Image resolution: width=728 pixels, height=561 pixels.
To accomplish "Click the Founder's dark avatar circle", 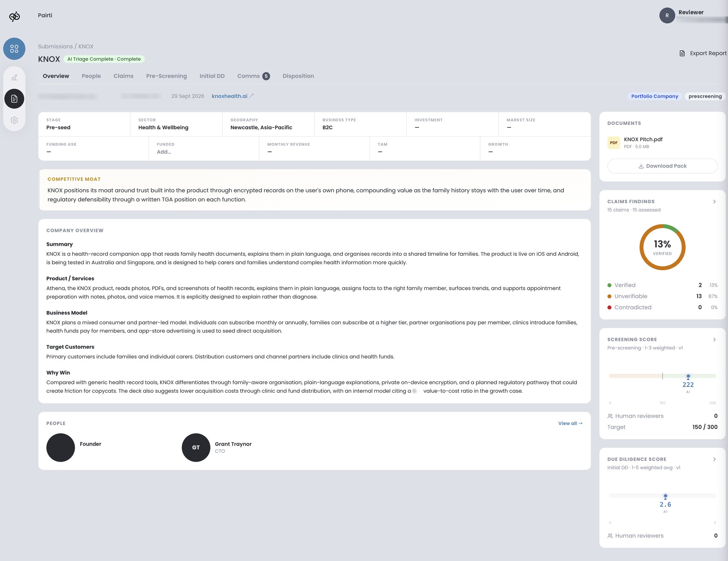I will (x=60, y=447).
